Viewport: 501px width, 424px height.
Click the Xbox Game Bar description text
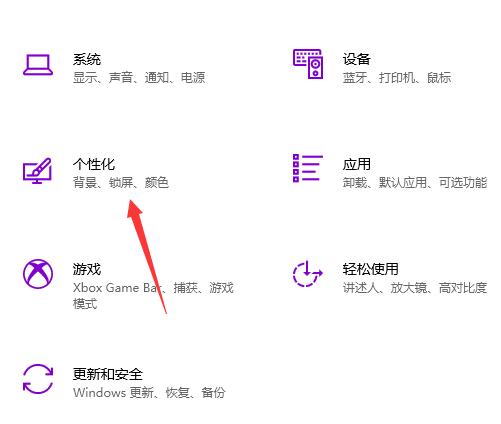point(153,296)
